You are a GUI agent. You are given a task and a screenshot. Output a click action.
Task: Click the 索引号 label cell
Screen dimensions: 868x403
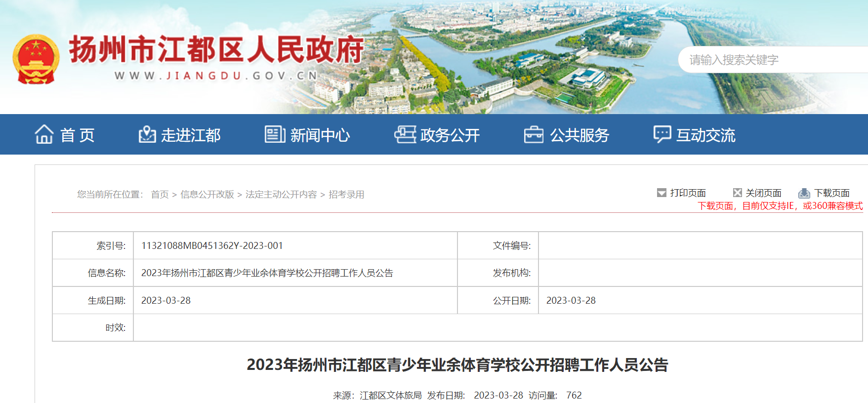coord(93,245)
